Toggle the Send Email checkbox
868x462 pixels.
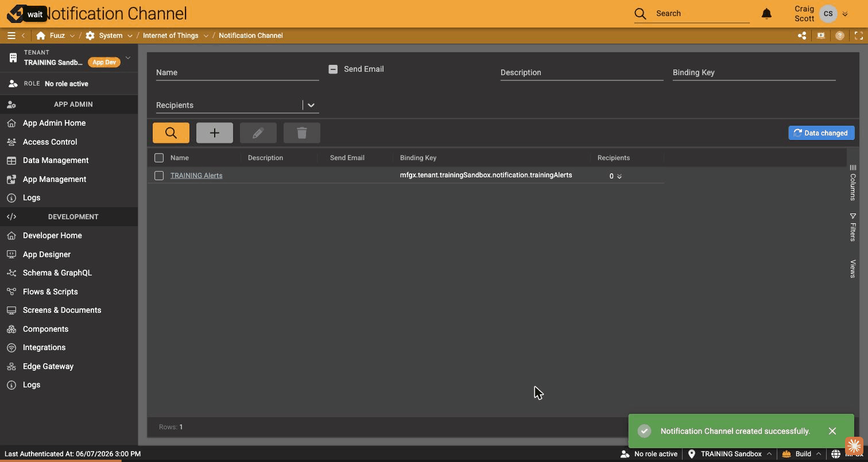pyautogui.click(x=333, y=69)
